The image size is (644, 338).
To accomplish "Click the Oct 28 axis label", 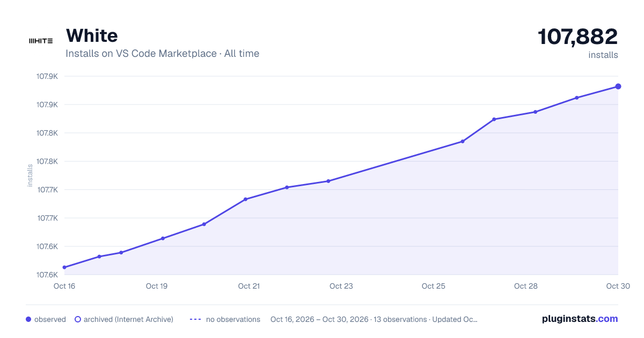I will 526,286.
